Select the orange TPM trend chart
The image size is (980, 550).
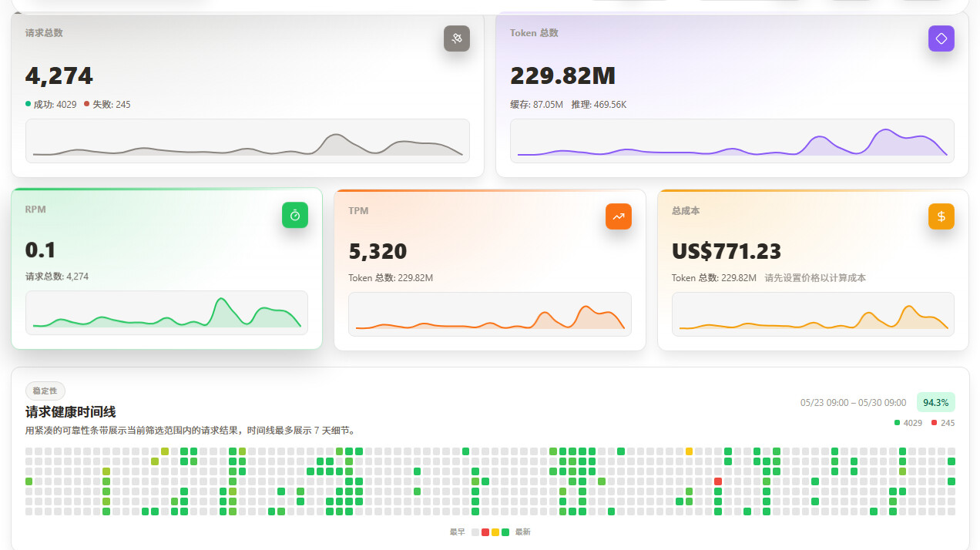490,314
